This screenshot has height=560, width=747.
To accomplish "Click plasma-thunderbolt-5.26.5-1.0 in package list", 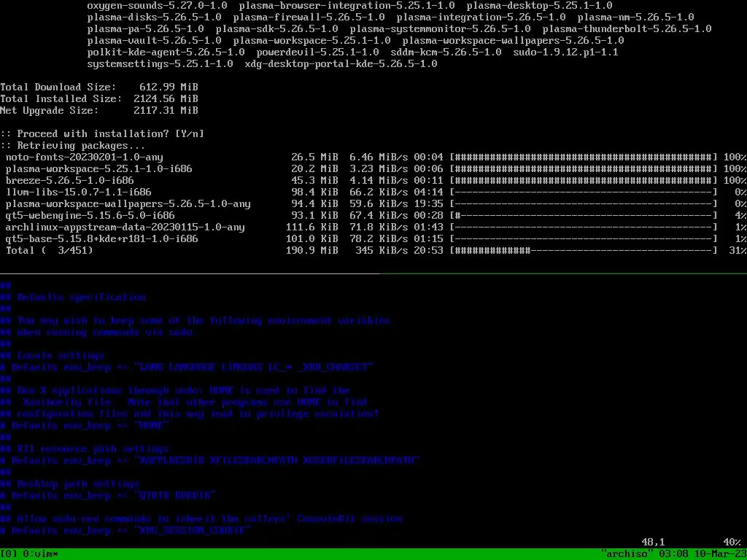I will coord(627,28).
